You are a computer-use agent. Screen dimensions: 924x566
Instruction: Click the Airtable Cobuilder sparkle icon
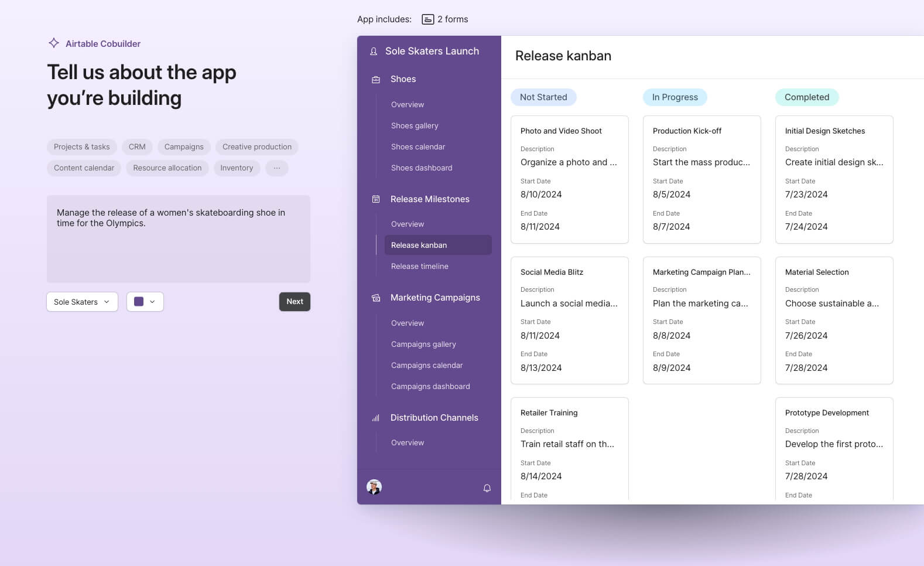tap(54, 43)
